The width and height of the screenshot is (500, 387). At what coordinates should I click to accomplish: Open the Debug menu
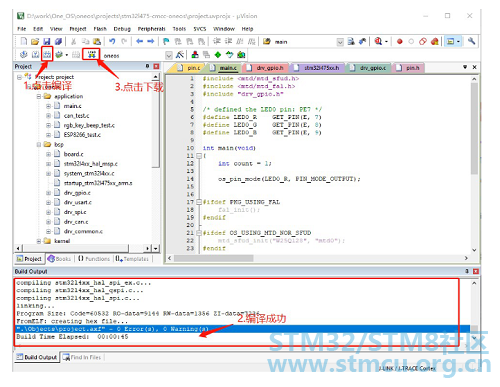[x=122, y=29]
